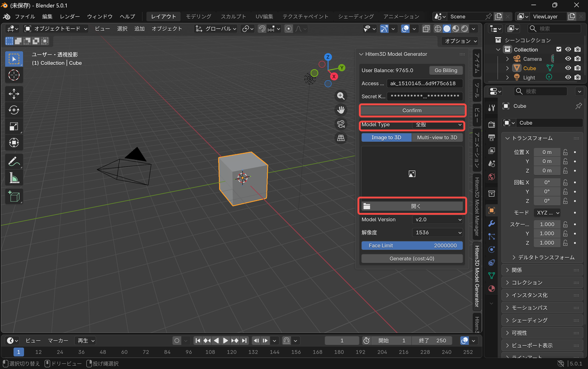Select the Annotate pencil tool
Screen dimensions: 588x369
[14, 162]
